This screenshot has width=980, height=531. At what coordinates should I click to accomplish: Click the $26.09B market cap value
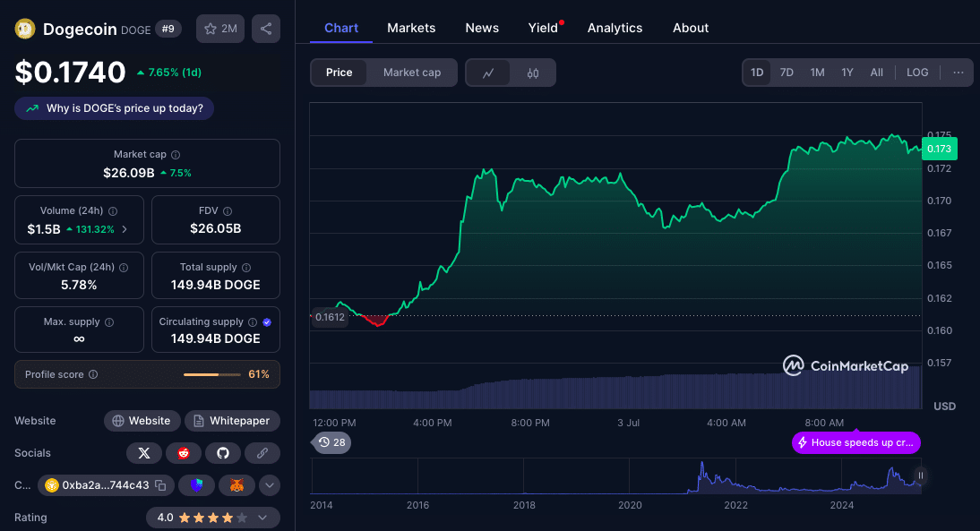[129, 173]
